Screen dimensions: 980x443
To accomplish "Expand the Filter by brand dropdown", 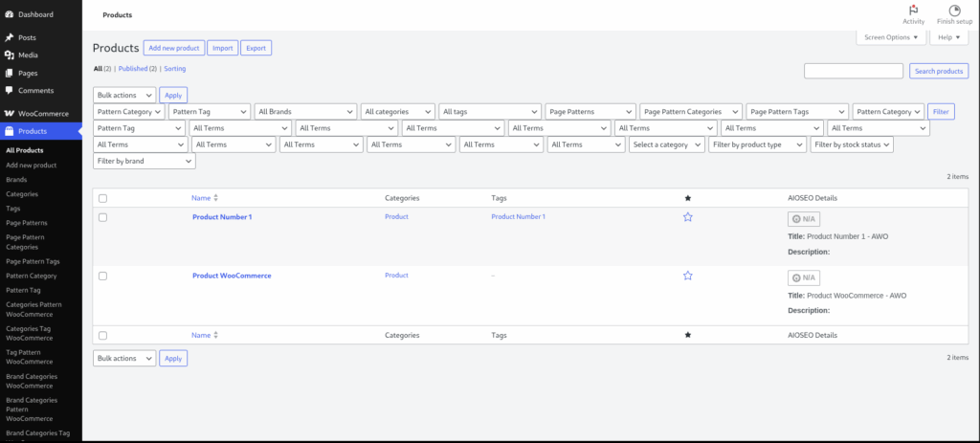I will 145,161.
